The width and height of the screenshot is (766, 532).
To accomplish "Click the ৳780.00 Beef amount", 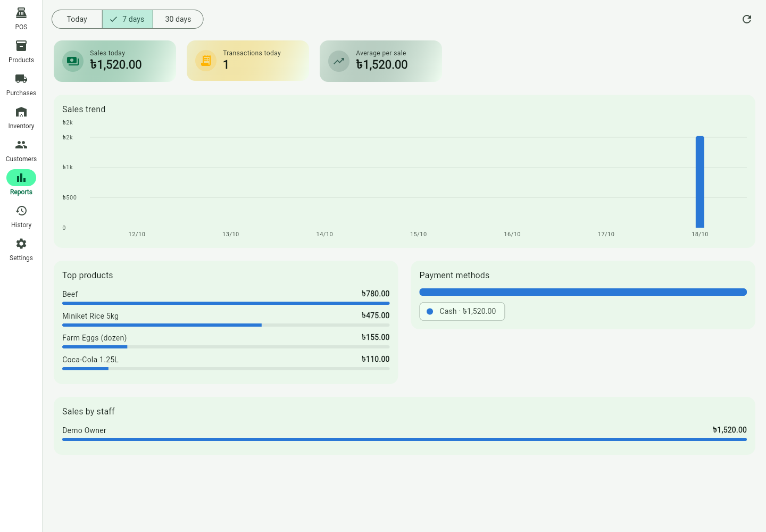I will click(x=376, y=294).
